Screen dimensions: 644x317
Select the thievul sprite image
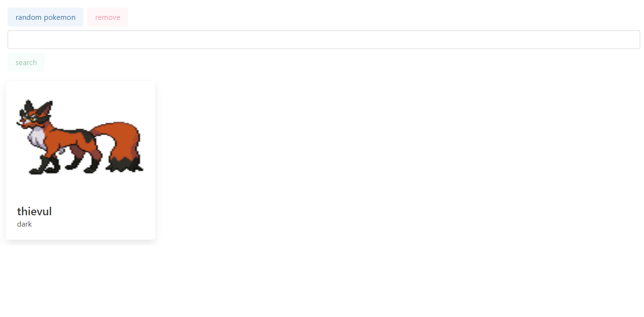81,137
